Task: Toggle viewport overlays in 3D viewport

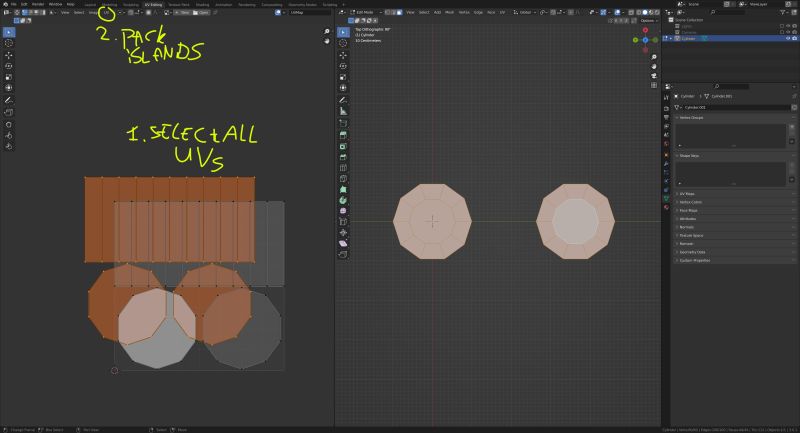Action: 617,12
